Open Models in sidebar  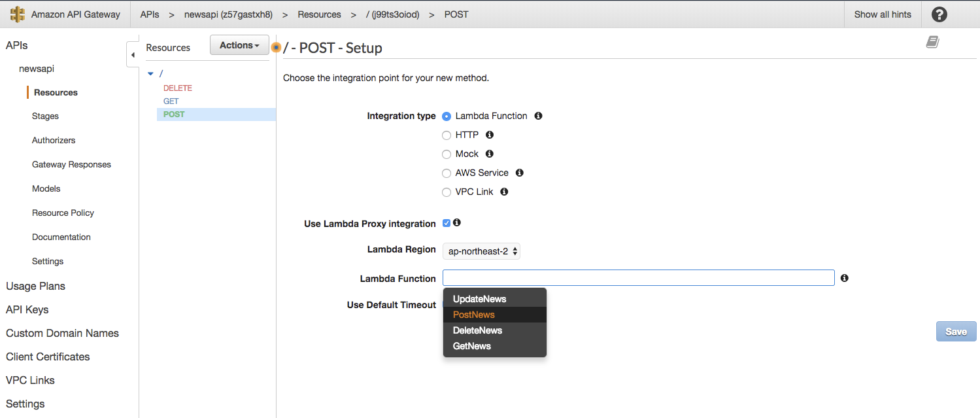point(46,189)
